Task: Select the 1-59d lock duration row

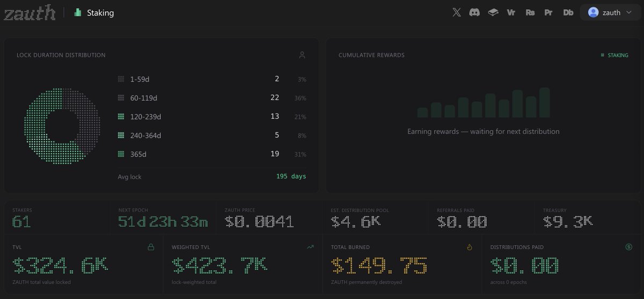Action: coord(212,79)
